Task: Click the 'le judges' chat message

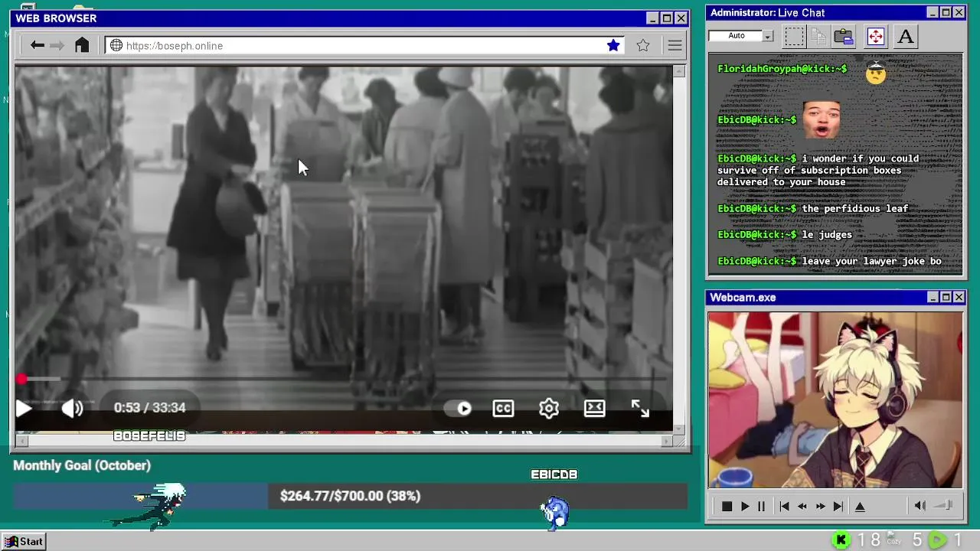Action: click(x=827, y=235)
